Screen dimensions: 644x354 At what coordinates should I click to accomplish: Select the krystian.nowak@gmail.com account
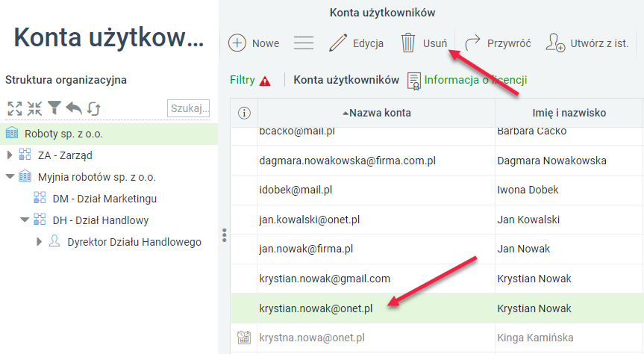[325, 279]
